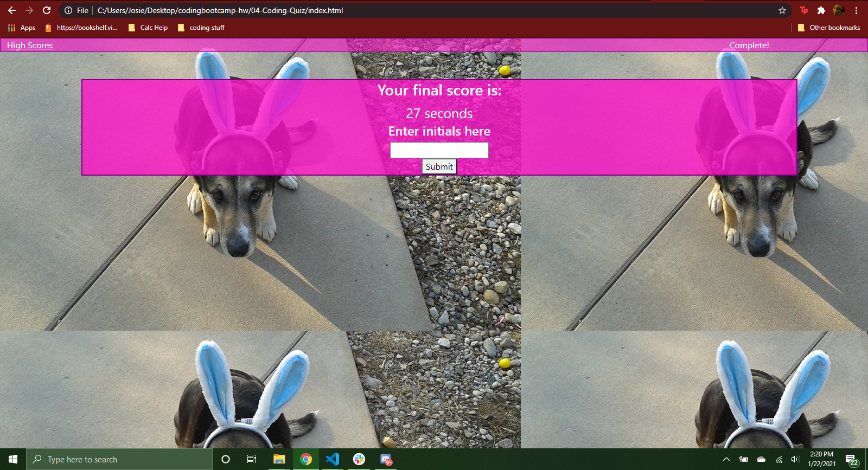
Task: Open Visual Studio Code from the taskbar
Action: pyautogui.click(x=333, y=459)
